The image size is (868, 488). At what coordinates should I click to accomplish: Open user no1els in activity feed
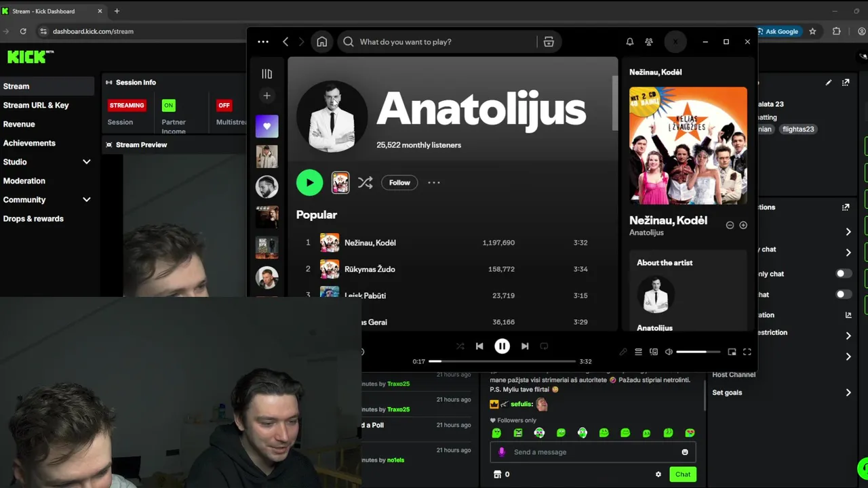pyautogui.click(x=395, y=460)
